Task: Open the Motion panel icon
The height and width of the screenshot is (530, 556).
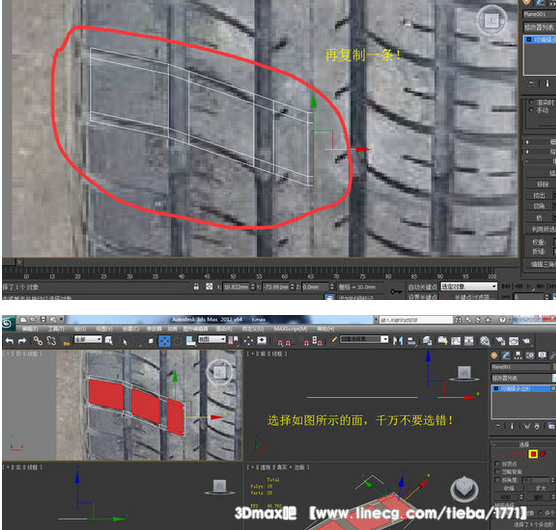Action: [530, 355]
